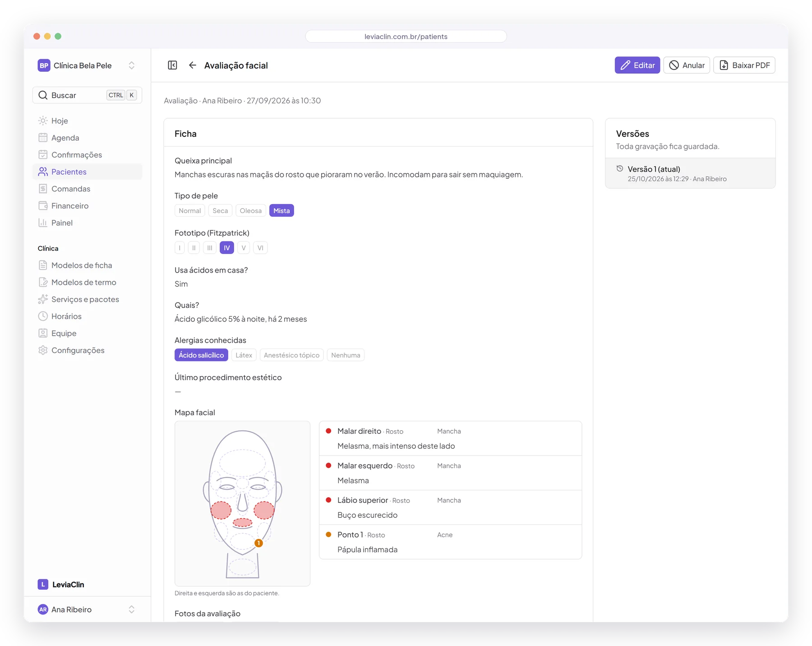
Task: Click the Horários clock icon
Action: tap(43, 316)
